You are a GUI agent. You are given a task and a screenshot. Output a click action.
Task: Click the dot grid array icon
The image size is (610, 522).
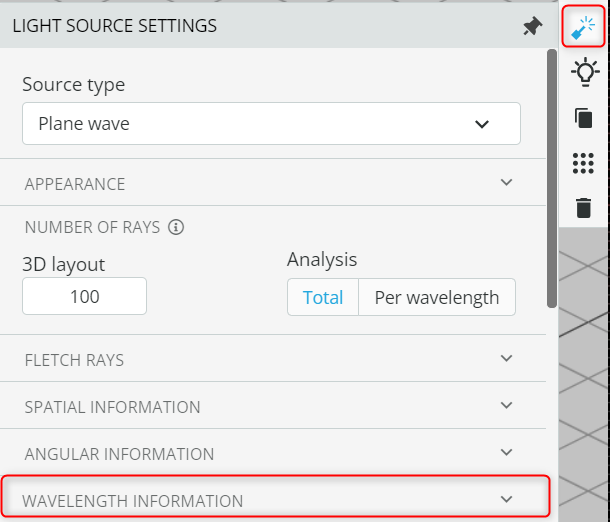click(x=583, y=163)
